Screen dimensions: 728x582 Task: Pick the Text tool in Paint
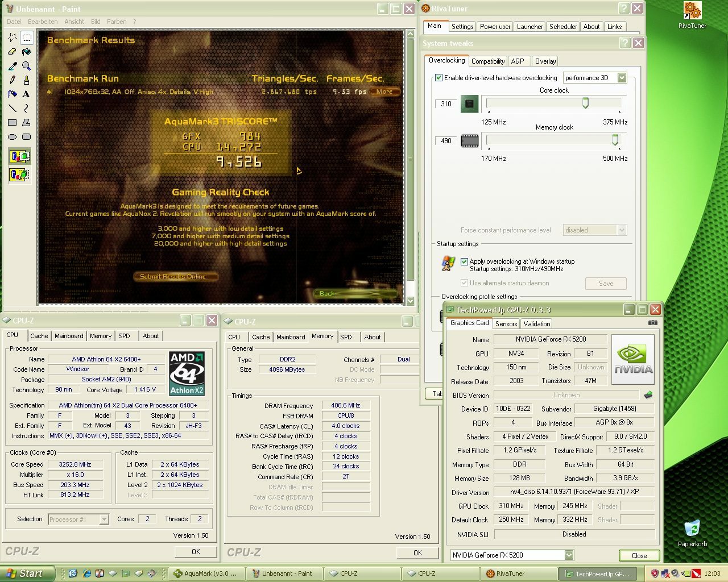point(26,94)
